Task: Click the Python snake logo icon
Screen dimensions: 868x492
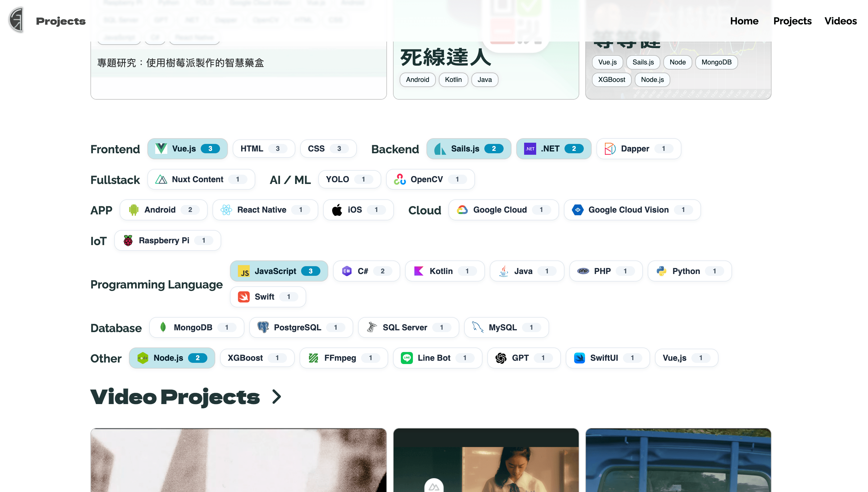Action: [x=661, y=271]
